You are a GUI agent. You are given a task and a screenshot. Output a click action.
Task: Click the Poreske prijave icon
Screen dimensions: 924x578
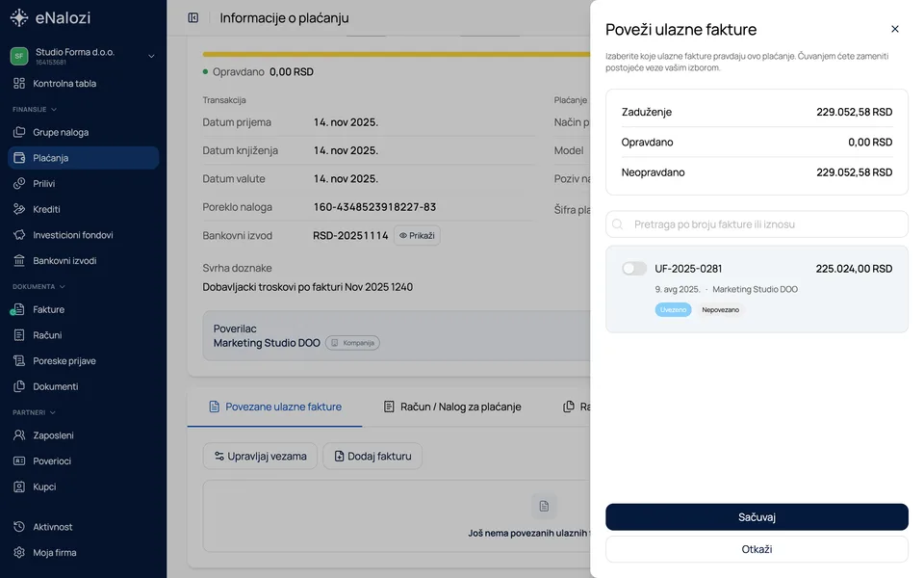click(19, 361)
